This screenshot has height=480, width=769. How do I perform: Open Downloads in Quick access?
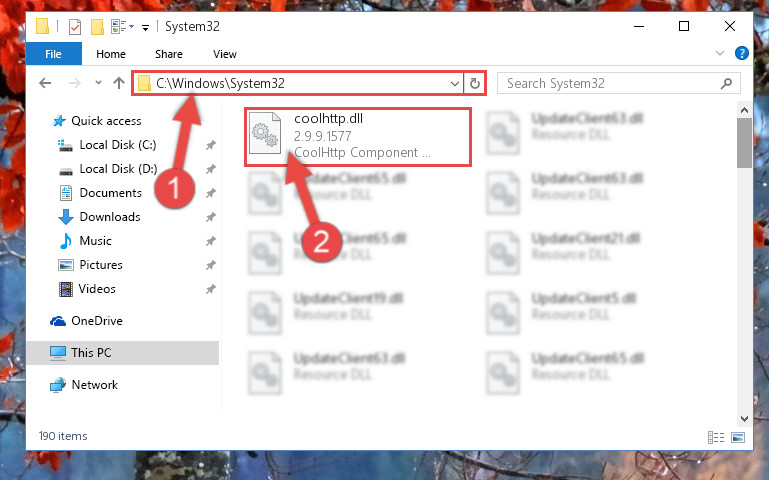coord(110,217)
